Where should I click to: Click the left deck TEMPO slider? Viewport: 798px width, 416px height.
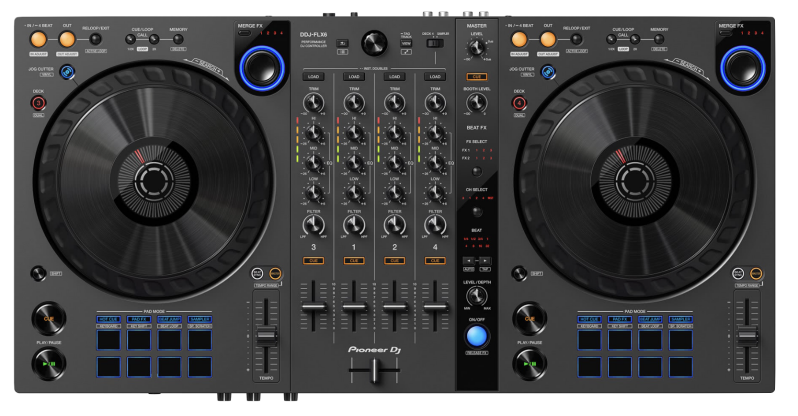[x=266, y=336]
